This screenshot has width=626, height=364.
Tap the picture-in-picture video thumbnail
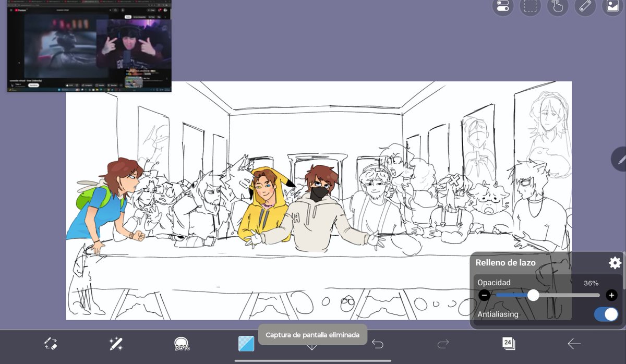point(89,46)
